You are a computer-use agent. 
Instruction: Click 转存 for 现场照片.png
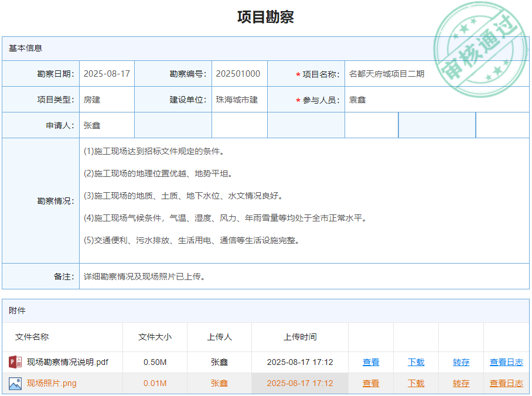(x=461, y=384)
